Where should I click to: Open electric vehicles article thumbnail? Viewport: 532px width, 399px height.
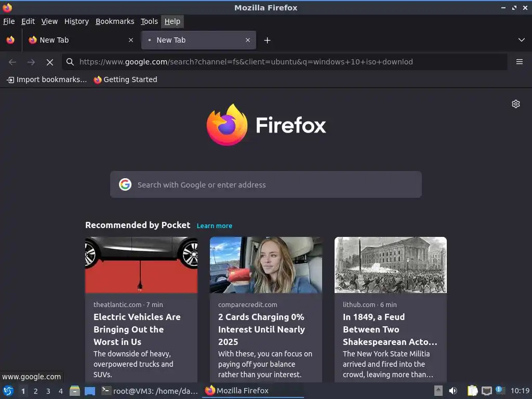click(x=141, y=265)
